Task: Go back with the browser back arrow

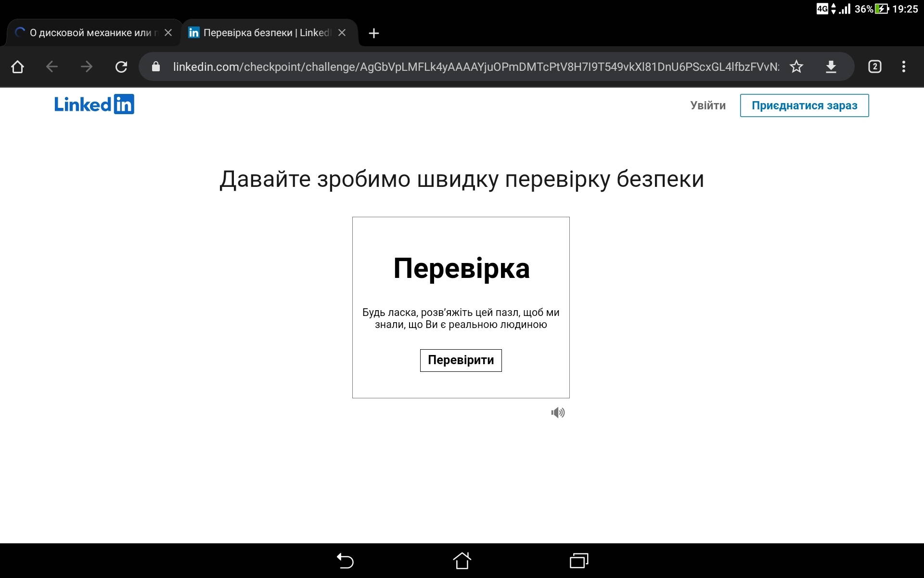Action: click(x=52, y=66)
